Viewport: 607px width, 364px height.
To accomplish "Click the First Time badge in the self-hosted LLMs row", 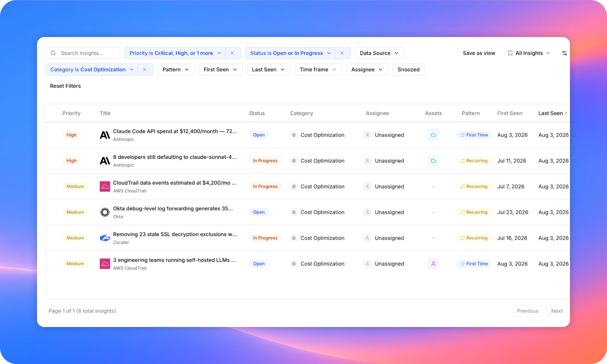I will click(x=474, y=264).
